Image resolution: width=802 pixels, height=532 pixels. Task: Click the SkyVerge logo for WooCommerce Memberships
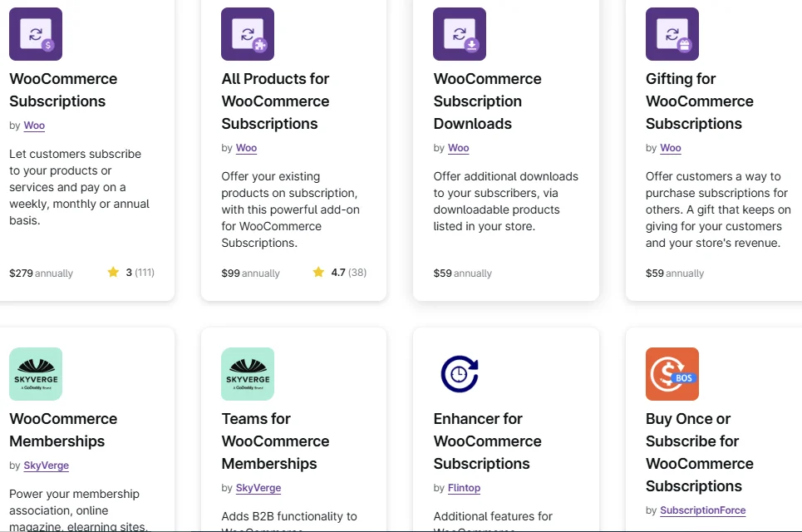36,374
